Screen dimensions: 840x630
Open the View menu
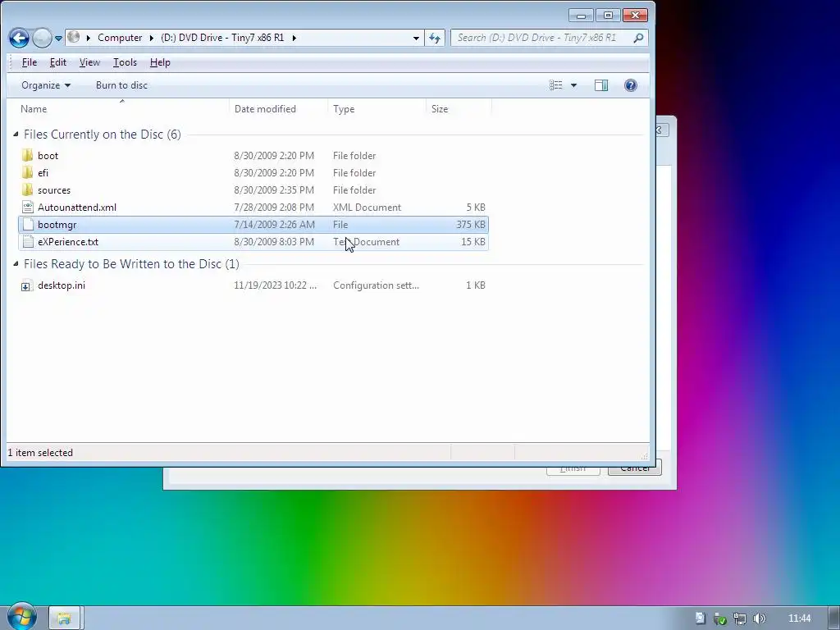[x=89, y=62]
